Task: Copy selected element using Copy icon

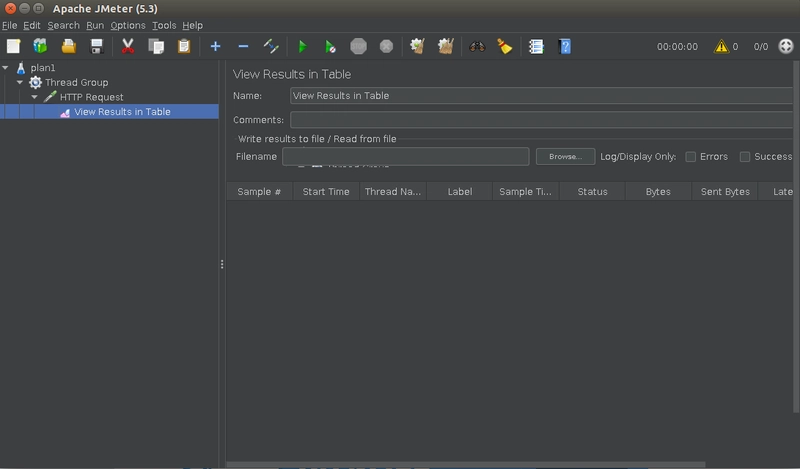Action: pyautogui.click(x=156, y=46)
